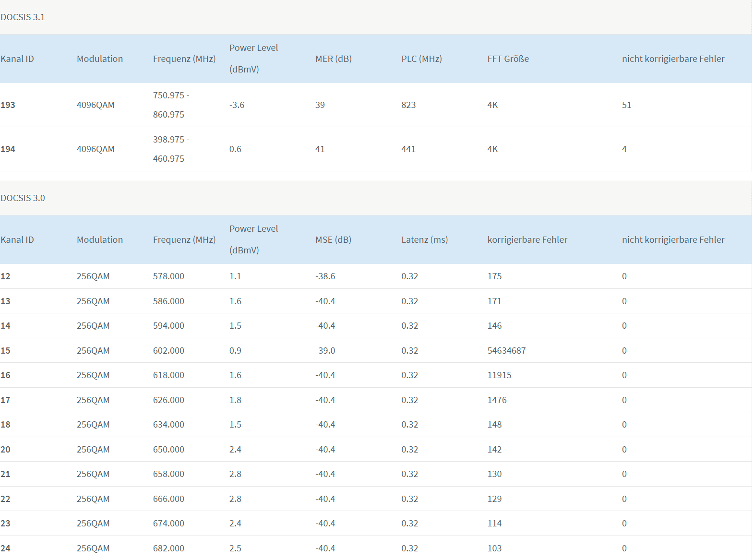
Task: Click the Latenz (ms) column header
Action: pos(424,240)
